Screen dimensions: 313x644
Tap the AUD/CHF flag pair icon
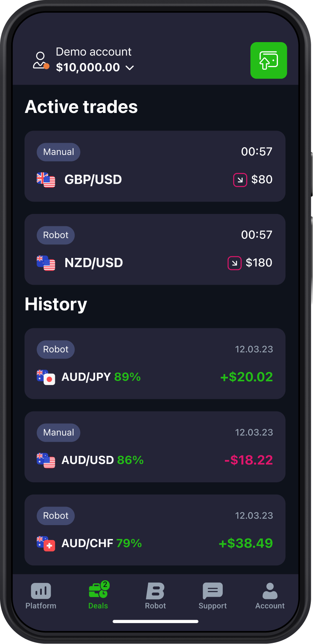click(x=46, y=543)
